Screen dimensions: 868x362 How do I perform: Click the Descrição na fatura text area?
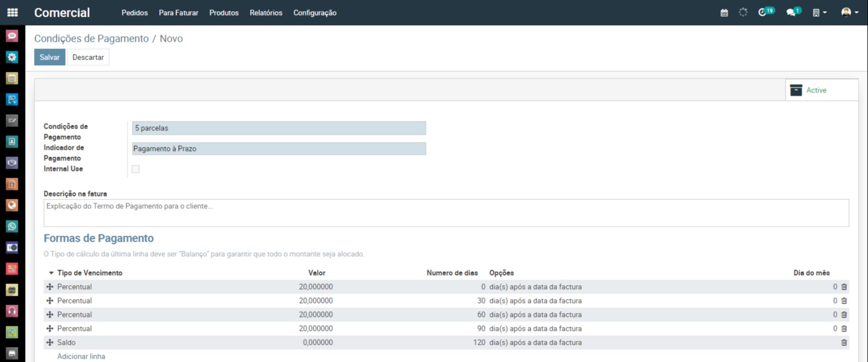pos(446,213)
